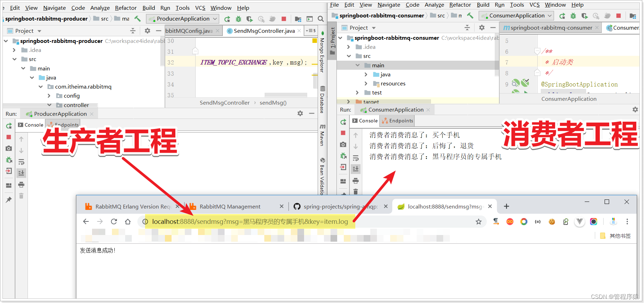Viewport: 644px width, 303px height.
Task: Stop process in producer Run panel
Action: [9, 137]
